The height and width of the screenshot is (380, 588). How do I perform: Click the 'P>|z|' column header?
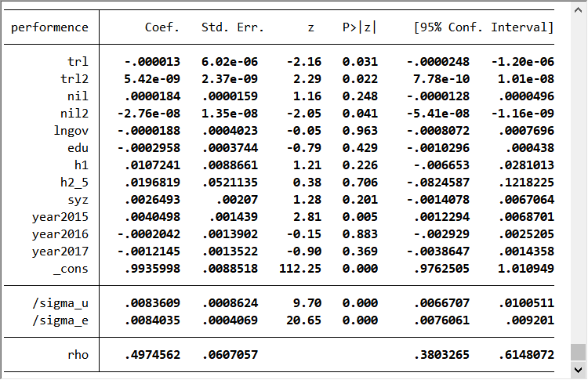click(359, 27)
